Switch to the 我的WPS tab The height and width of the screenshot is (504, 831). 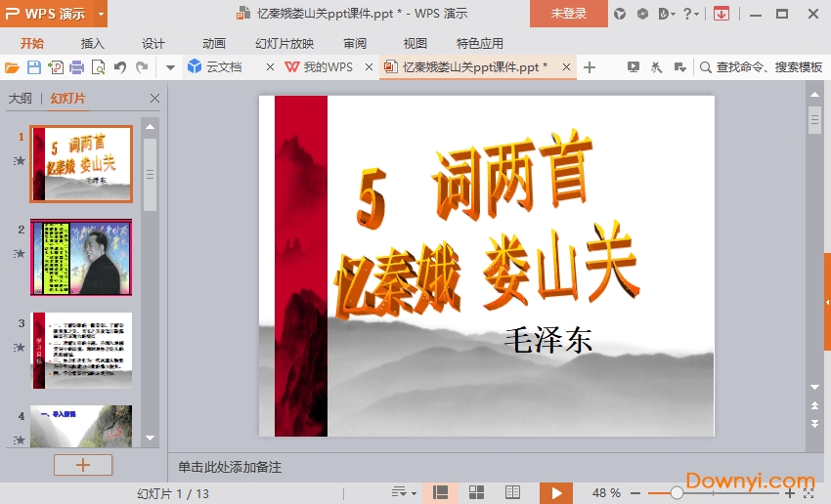pos(319,67)
